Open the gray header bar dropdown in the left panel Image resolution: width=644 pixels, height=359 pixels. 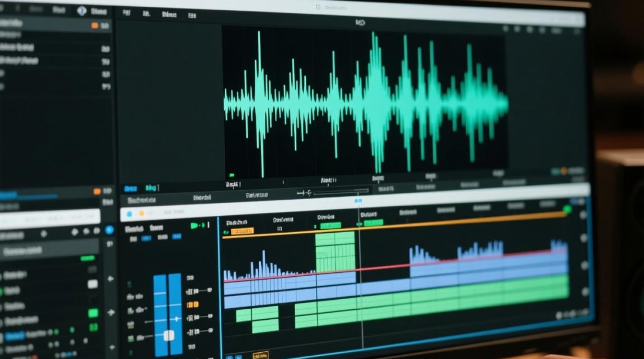click(49, 250)
